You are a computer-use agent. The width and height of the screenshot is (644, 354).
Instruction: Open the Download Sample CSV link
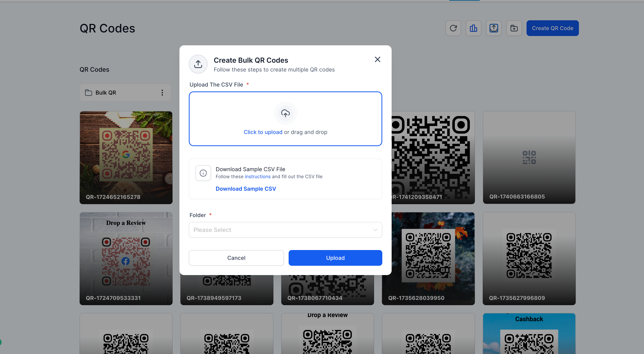tap(246, 189)
